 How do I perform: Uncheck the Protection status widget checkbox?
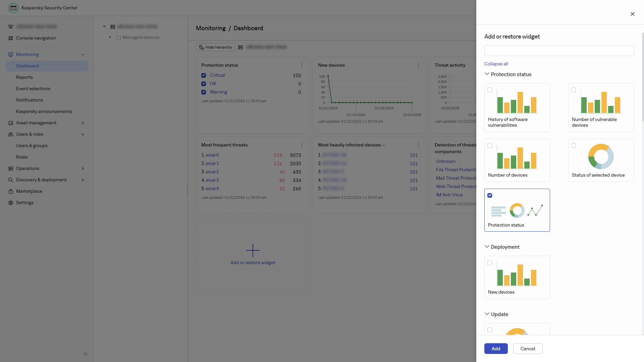490,195
